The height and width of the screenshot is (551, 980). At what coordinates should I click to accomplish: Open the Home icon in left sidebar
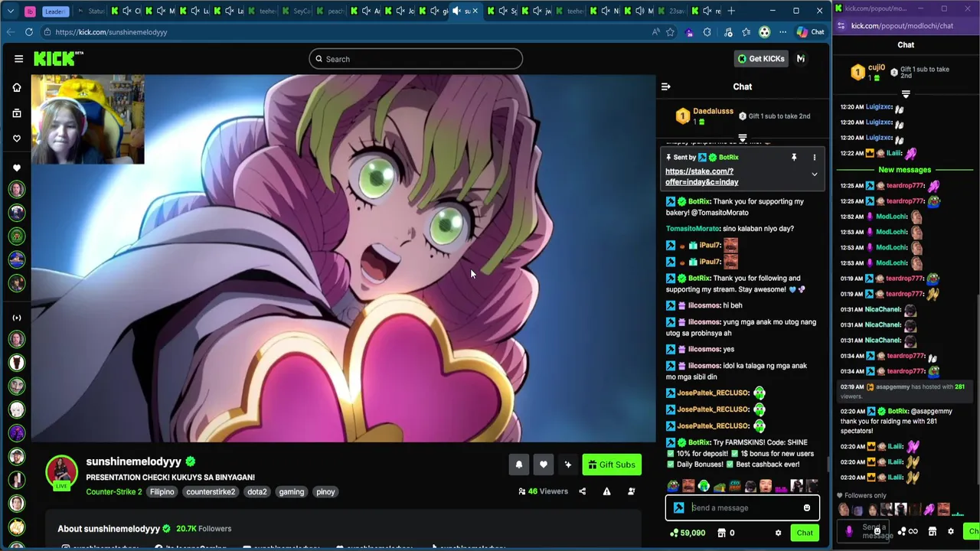17,87
